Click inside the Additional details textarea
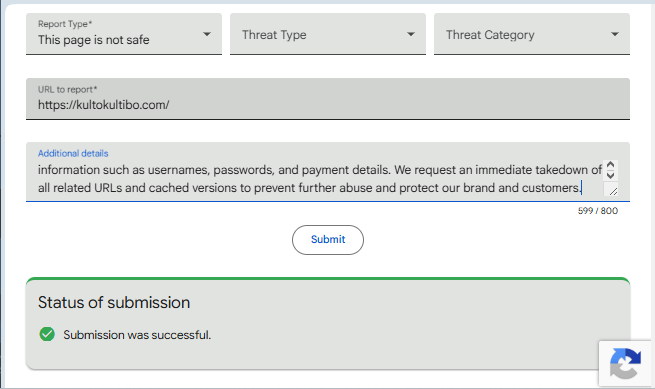 click(320, 179)
